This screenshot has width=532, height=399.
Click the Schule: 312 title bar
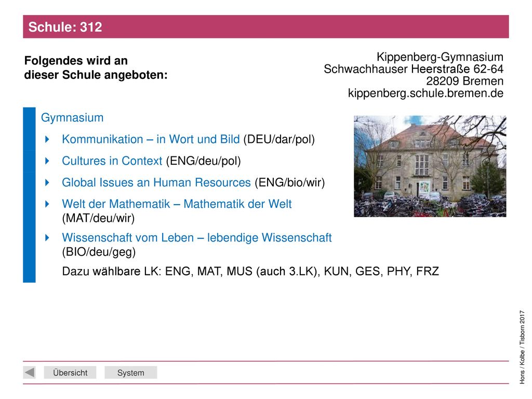(266, 26)
